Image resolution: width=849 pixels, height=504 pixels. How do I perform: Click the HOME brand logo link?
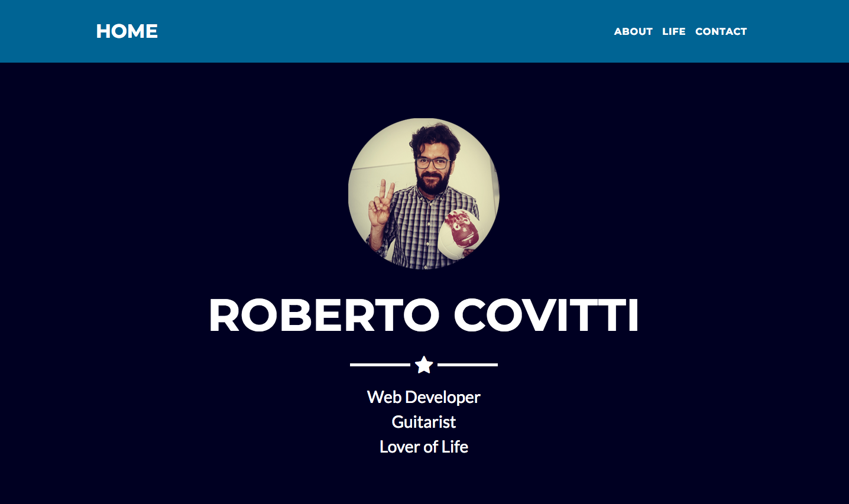click(x=127, y=31)
